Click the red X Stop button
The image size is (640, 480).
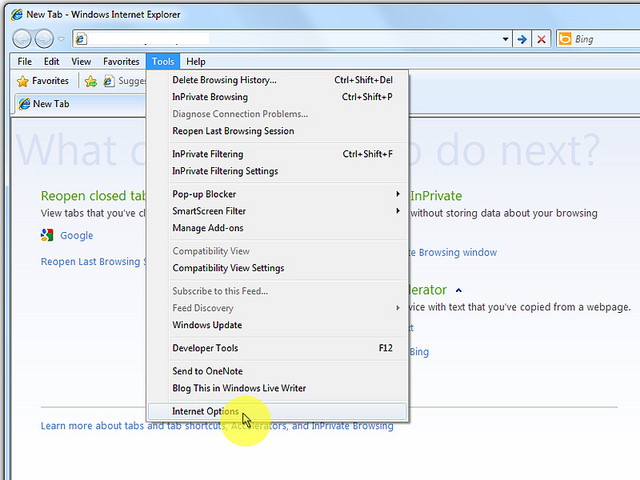[x=542, y=39]
